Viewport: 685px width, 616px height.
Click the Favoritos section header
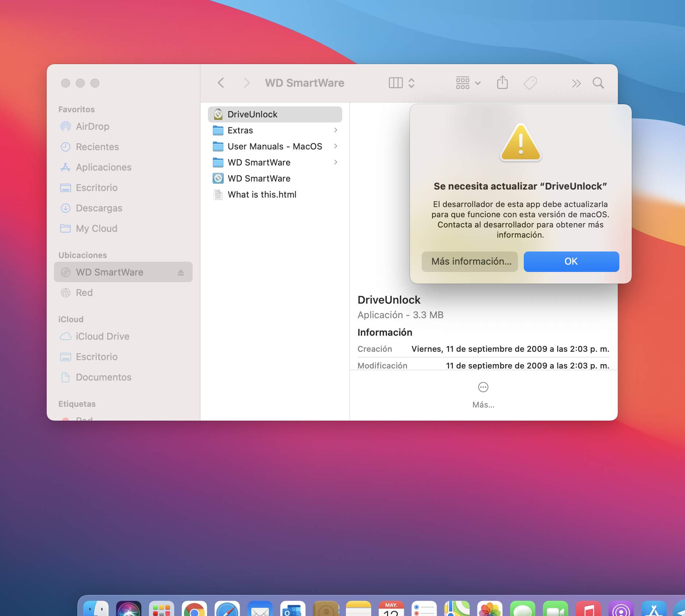click(77, 109)
